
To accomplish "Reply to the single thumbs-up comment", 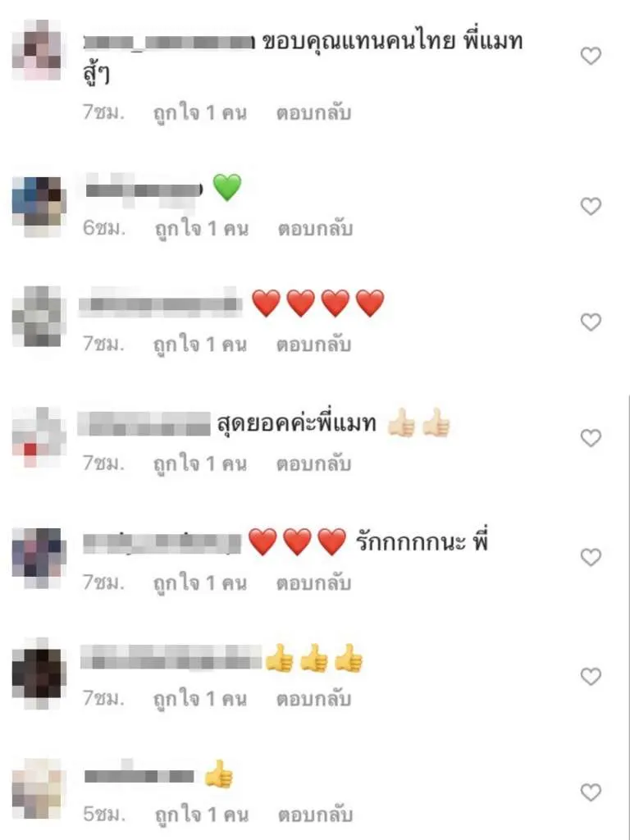I will point(315,815).
